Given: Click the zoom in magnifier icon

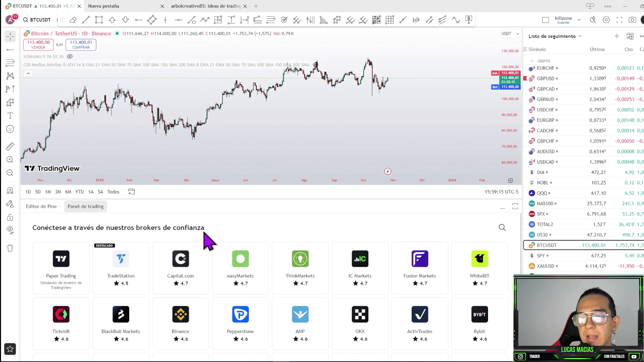Looking at the screenshot, I should tap(10, 160).
